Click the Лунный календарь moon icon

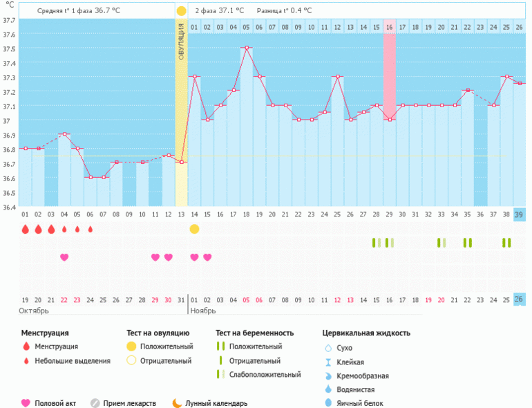tap(177, 403)
